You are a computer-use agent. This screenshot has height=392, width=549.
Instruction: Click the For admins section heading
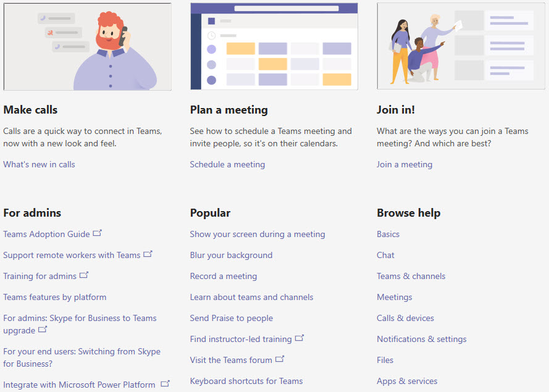tap(32, 213)
